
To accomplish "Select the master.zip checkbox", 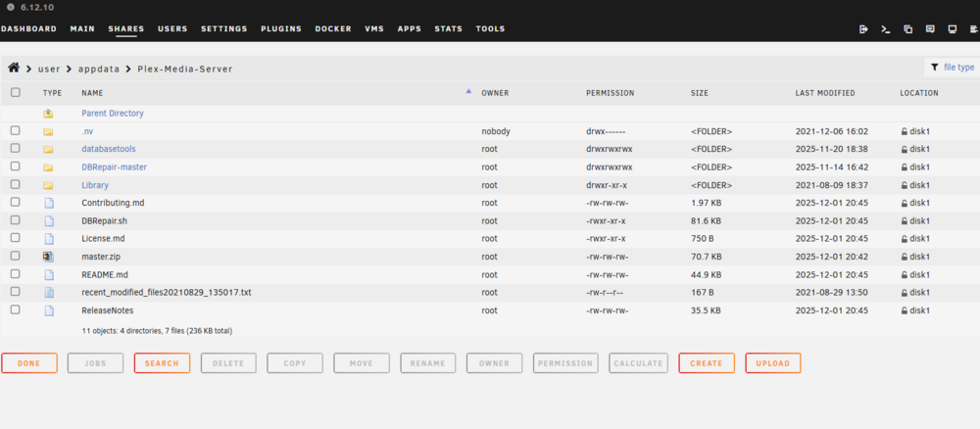I will [16, 256].
